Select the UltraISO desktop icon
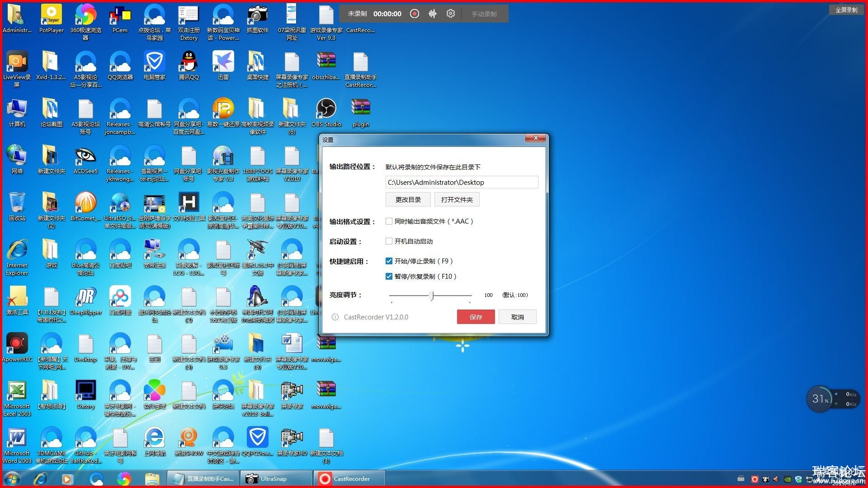868x488 pixels. click(120, 210)
